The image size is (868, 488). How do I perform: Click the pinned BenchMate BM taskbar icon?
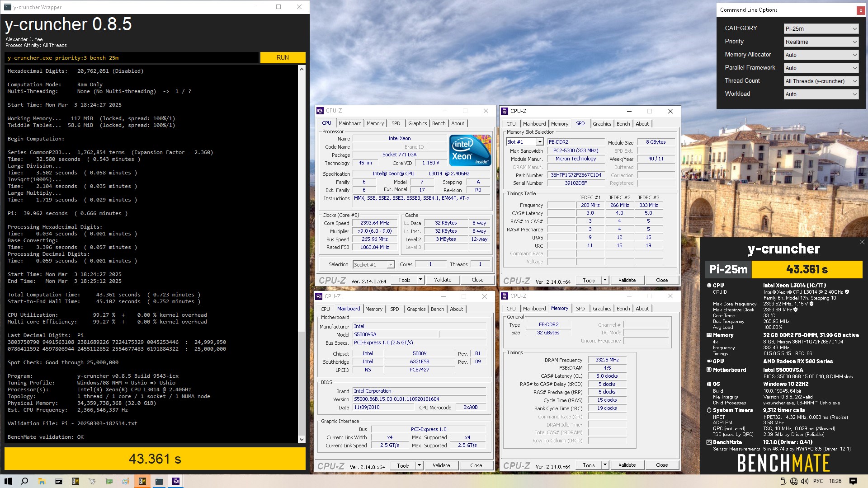[75, 481]
